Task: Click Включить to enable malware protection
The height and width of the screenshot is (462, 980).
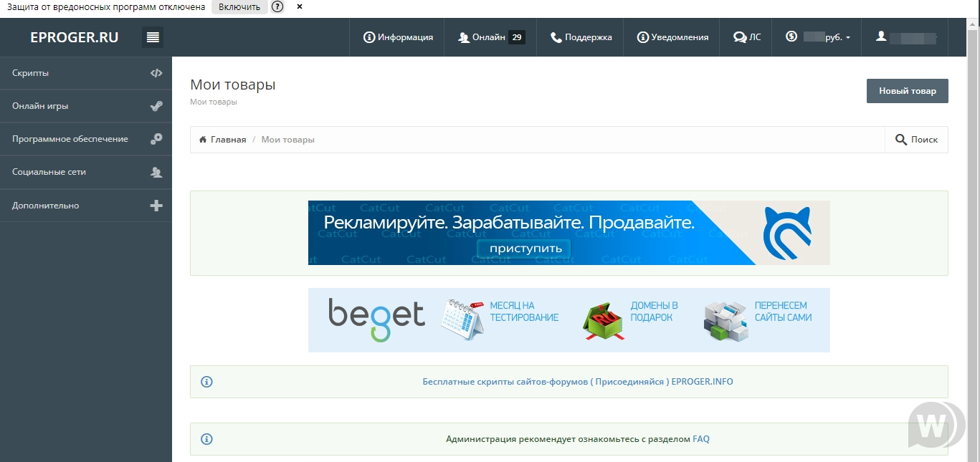Action: [239, 7]
